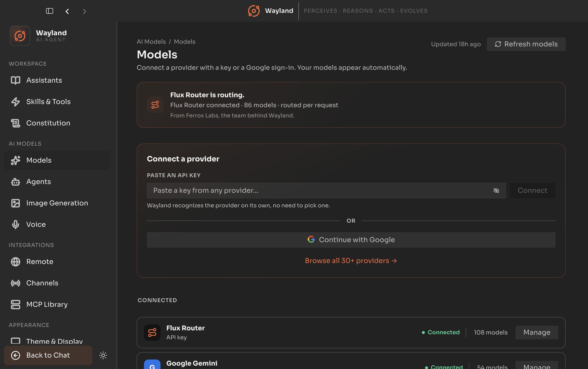Click the Channels broadcast icon
This screenshot has width=588, height=369.
(15, 283)
